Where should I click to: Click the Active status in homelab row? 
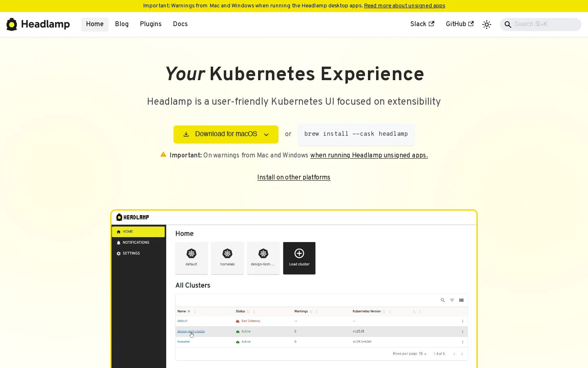(x=246, y=342)
